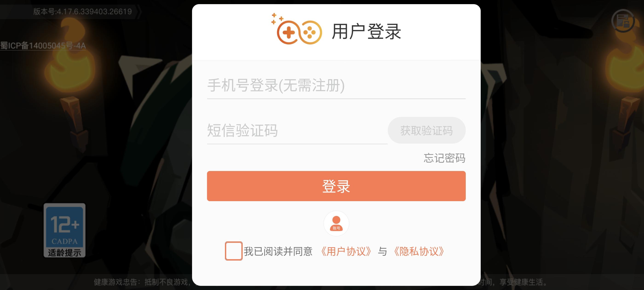The width and height of the screenshot is (644, 290).
Task: Click the SMS verification code field
Action: [297, 130]
